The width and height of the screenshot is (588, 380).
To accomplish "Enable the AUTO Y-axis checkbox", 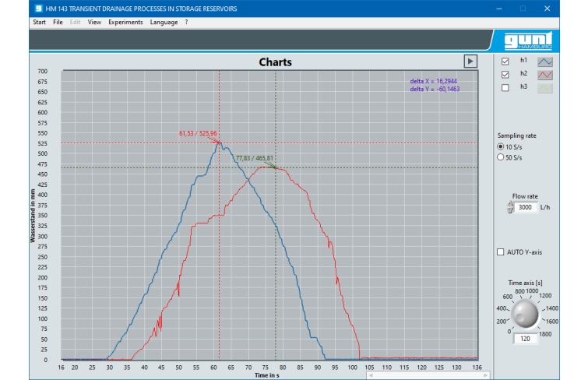I will [x=500, y=252].
